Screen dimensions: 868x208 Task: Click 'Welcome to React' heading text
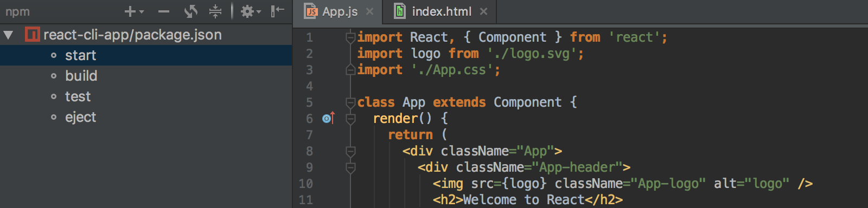click(x=524, y=200)
